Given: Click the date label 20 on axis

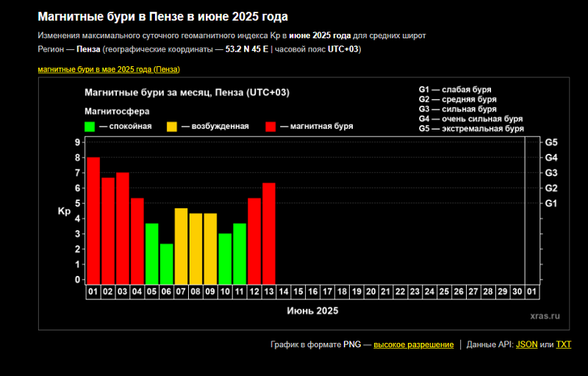Looking at the screenshot, I should click(371, 292).
